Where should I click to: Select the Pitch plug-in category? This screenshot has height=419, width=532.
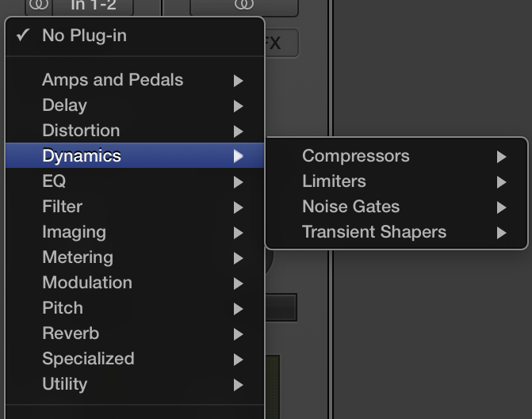click(x=62, y=308)
